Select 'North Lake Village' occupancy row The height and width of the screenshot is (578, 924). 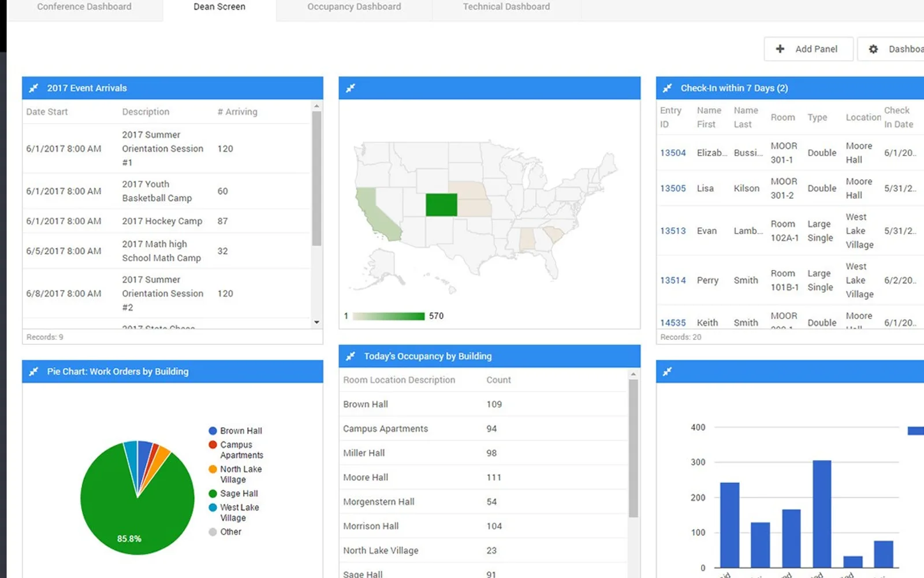pyautogui.click(x=484, y=550)
